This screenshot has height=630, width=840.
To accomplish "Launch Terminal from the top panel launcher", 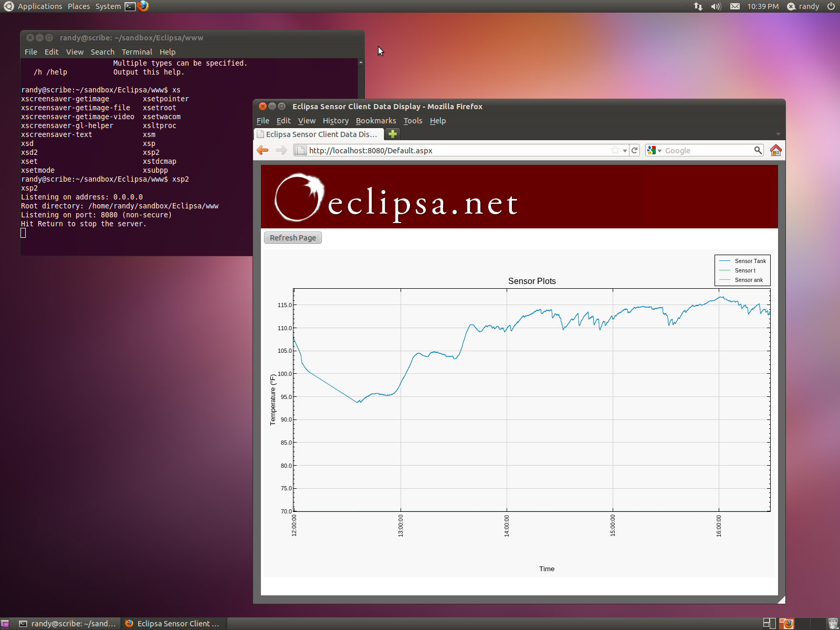I will [130, 6].
